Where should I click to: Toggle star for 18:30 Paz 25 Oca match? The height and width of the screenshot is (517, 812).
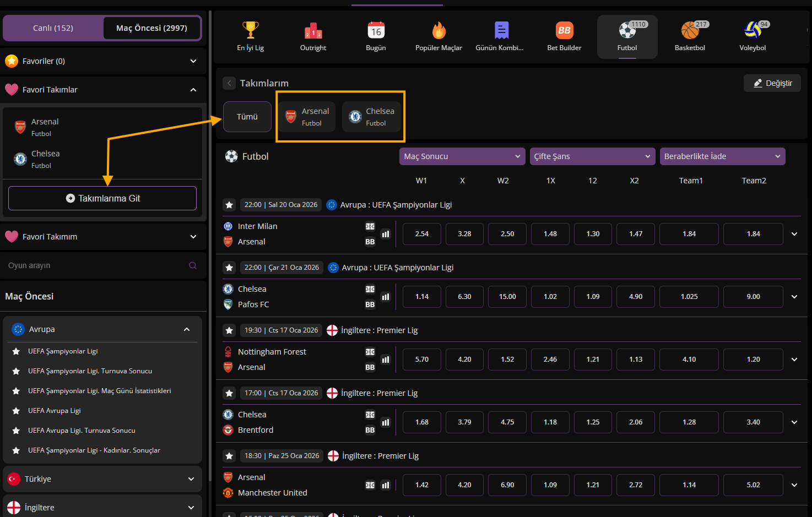click(x=229, y=456)
